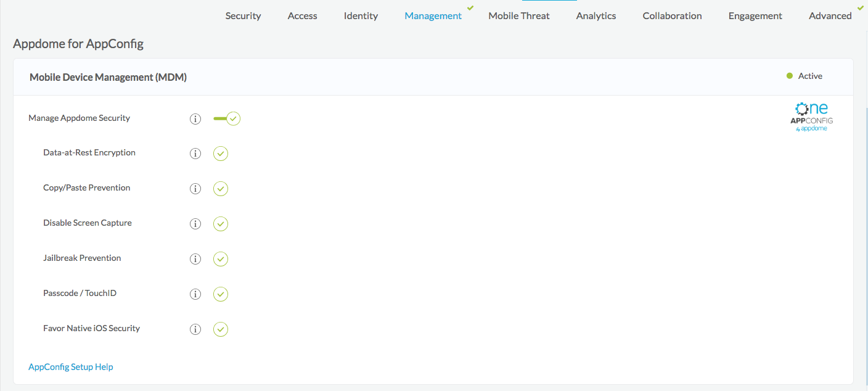Click info icon for Jailbreak Prevention

click(x=195, y=259)
